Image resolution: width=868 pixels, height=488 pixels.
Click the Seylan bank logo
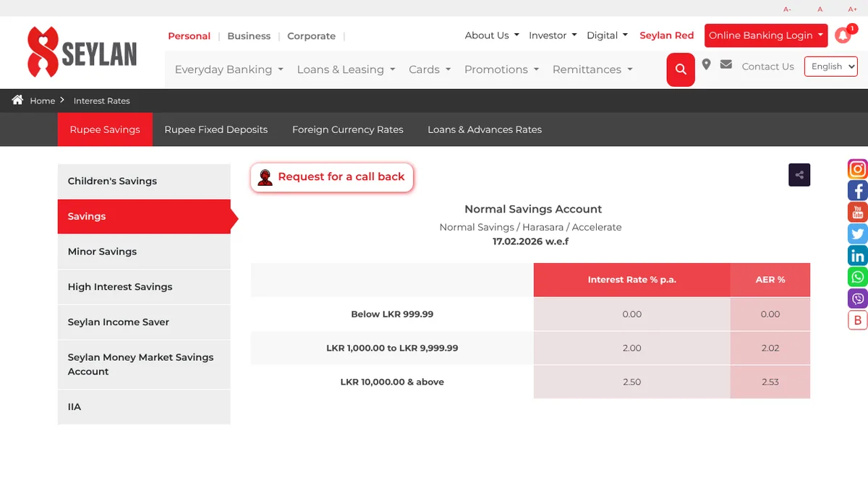82,52
